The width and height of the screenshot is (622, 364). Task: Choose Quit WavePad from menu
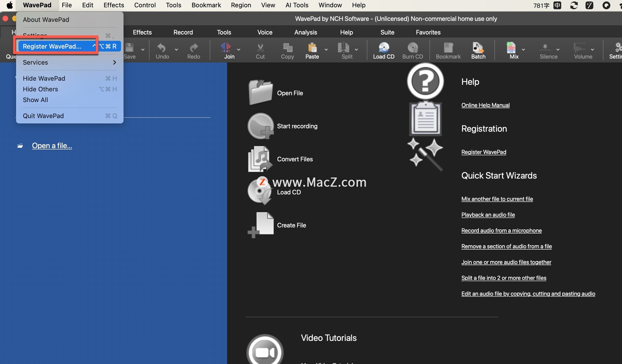coord(70,116)
